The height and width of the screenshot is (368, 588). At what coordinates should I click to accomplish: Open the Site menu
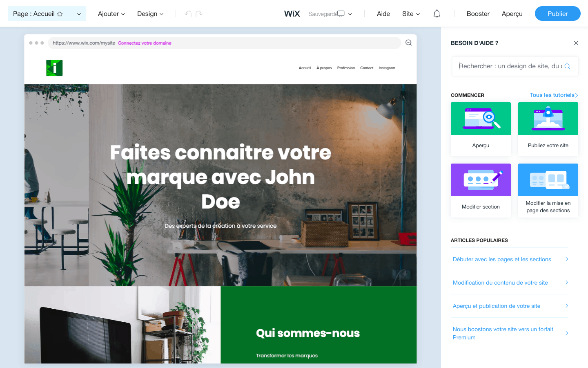pos(411,14)
